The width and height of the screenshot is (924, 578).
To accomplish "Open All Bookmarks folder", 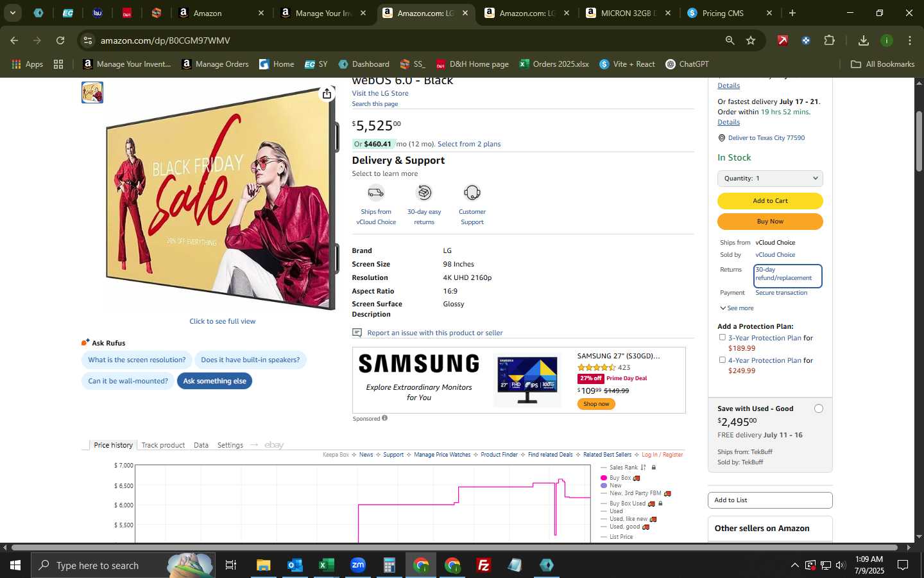I will point(882,64).
